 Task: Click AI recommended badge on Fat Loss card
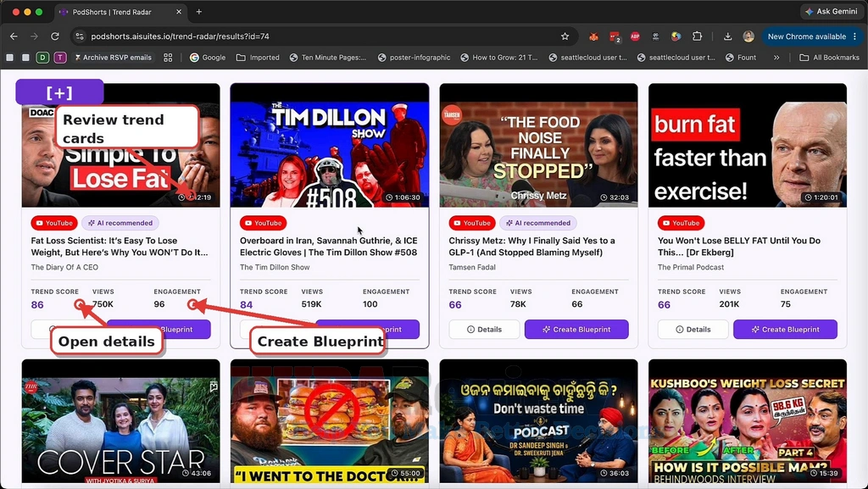[120, 223]
